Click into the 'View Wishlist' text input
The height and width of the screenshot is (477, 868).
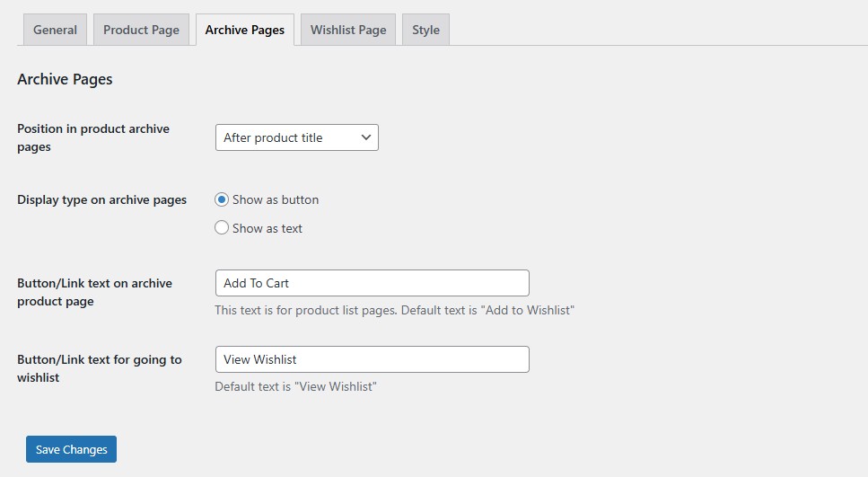click(372, 359)
